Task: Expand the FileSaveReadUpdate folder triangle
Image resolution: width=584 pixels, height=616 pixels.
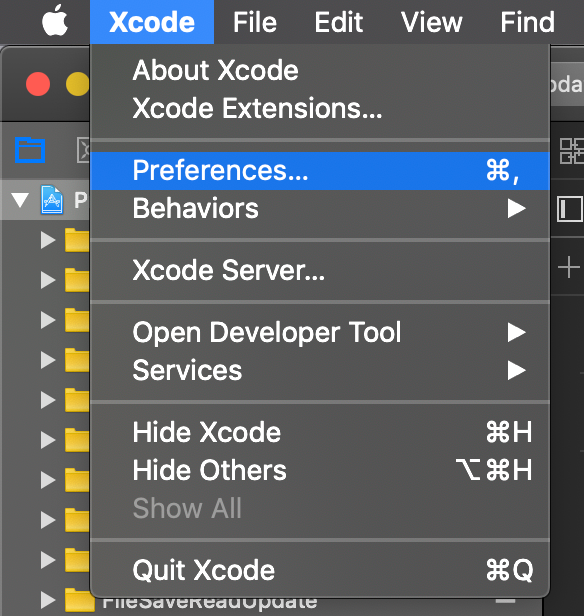Action: [48, 600]
